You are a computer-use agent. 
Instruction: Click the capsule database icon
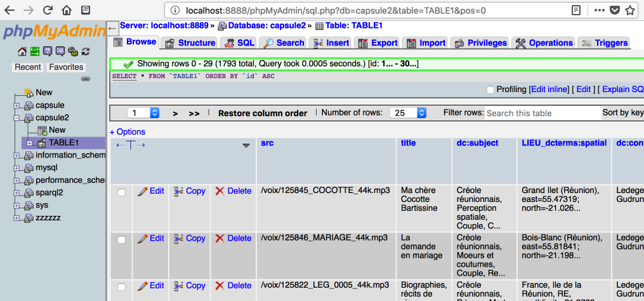click(29, 105)
